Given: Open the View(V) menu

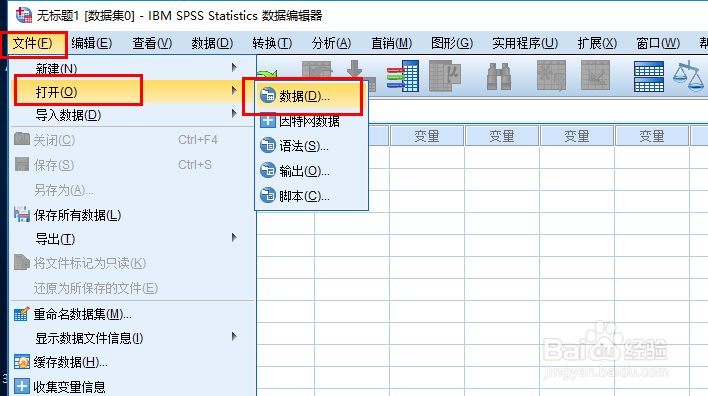Looking at the screenshot, I should pos(152,44).
